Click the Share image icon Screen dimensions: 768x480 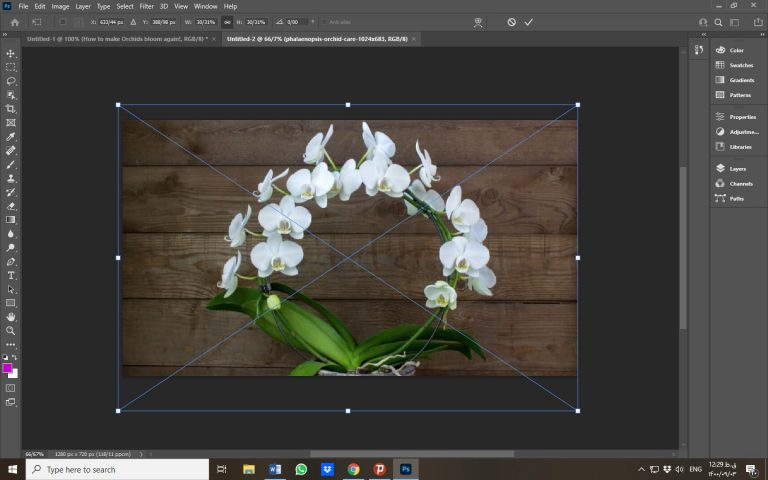click(x=758, y=22)
